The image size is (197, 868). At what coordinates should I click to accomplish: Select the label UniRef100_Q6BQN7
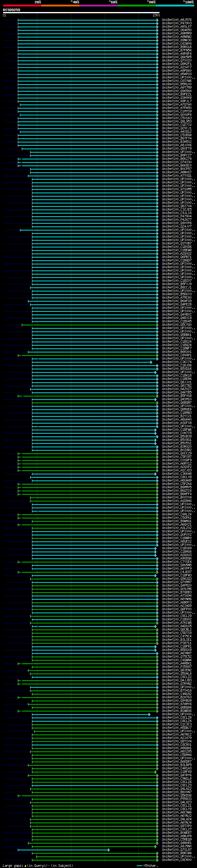coord(177,403)
